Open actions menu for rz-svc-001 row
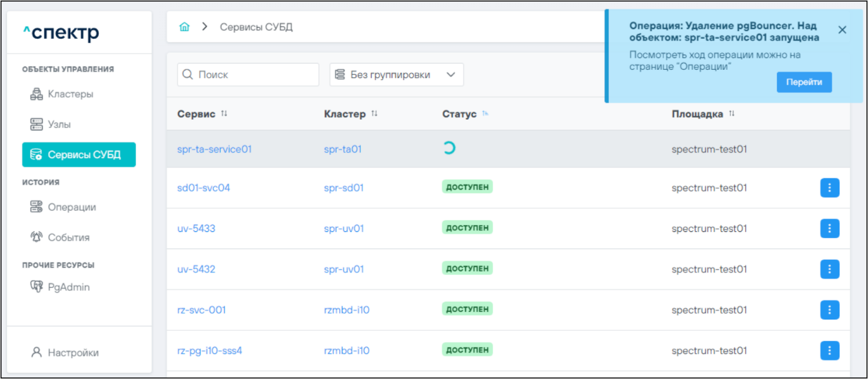This screenshot has width=868, height=379. 829,310
